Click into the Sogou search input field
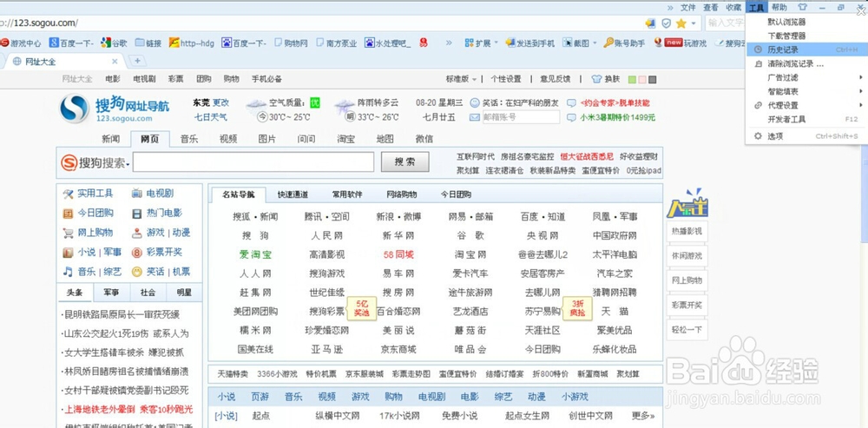The width and height of the screenshot is (868, 428). coord(253,162)
